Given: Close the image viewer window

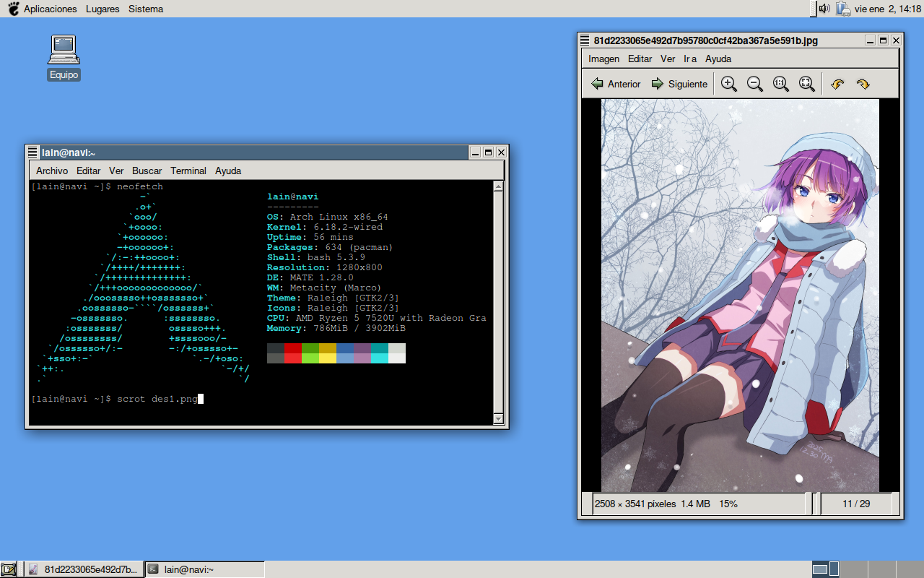Looking at the screenshot, I should click(x=896, y=40).
